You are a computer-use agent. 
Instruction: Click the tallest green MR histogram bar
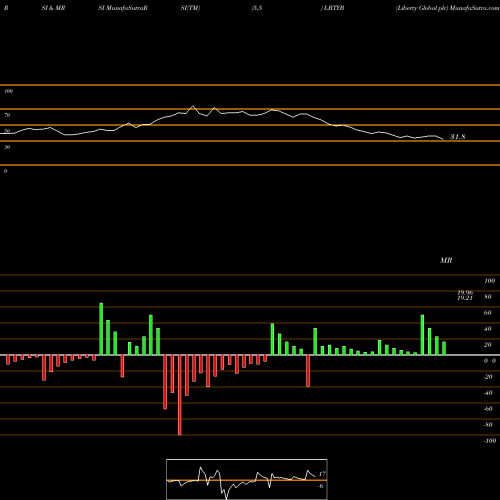(x=101, y=329)
